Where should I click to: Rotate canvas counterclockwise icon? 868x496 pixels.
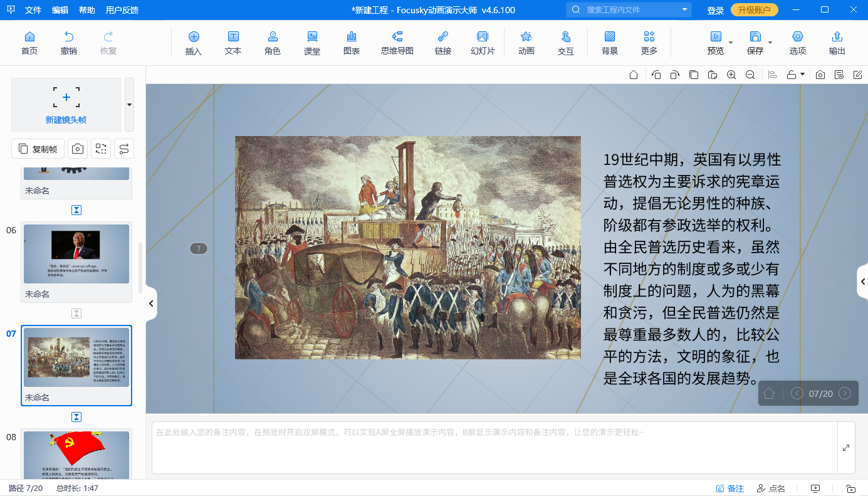(x=656, y=75)
